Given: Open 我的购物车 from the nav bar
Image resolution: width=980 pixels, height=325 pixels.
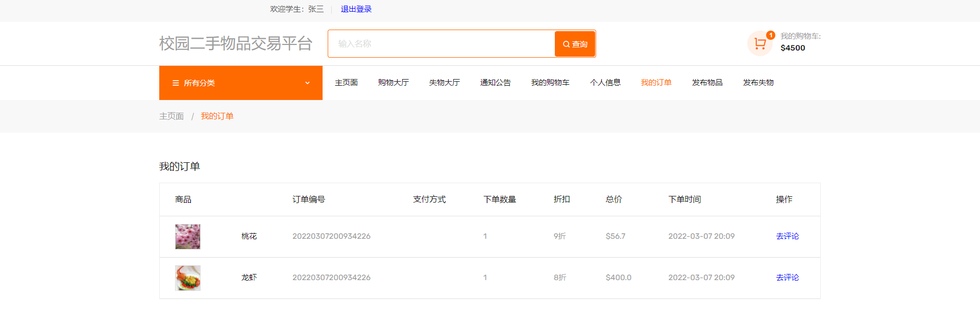Looking at the screenshot, I should point(550,83).
